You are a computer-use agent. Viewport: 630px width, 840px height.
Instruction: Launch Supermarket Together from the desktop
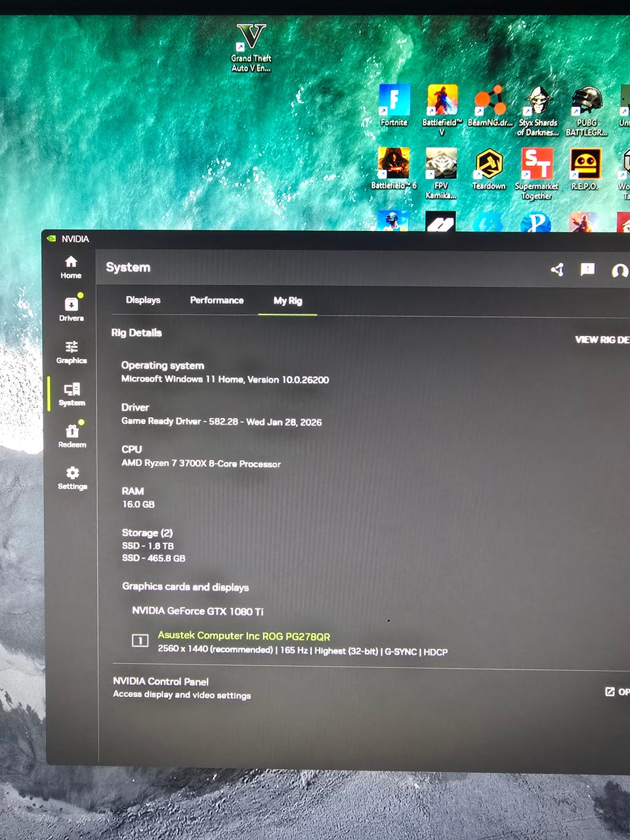pyautogui.click(x=537, y=173)
